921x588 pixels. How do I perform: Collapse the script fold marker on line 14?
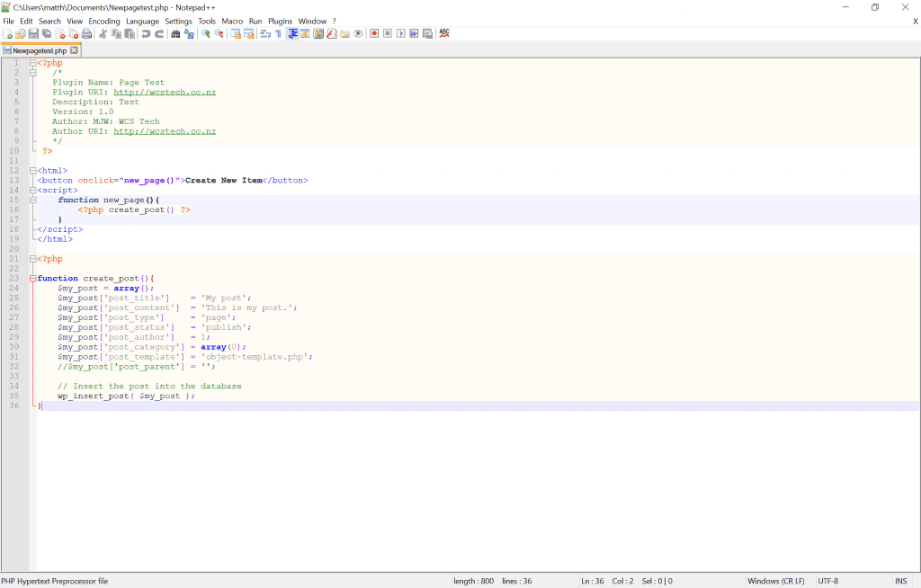(x=33, y=191)
